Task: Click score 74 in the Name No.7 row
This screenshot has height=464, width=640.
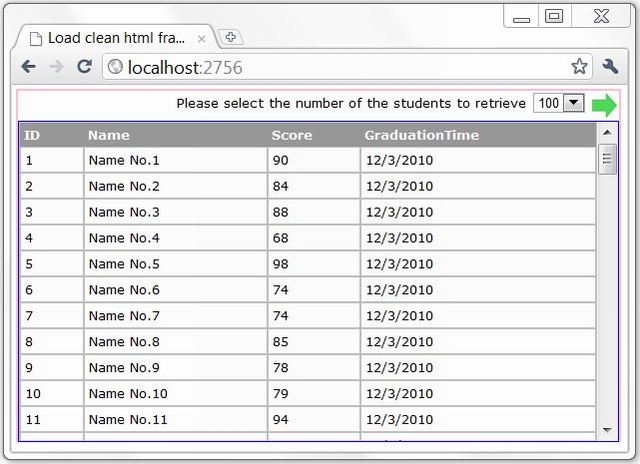Action: coord(314,316)
